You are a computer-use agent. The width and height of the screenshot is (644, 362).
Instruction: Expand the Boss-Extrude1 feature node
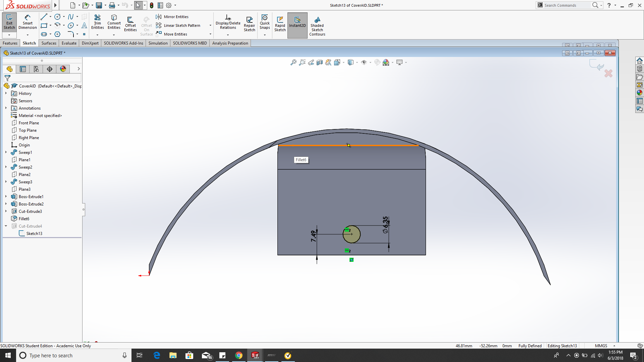pos(6,197)
